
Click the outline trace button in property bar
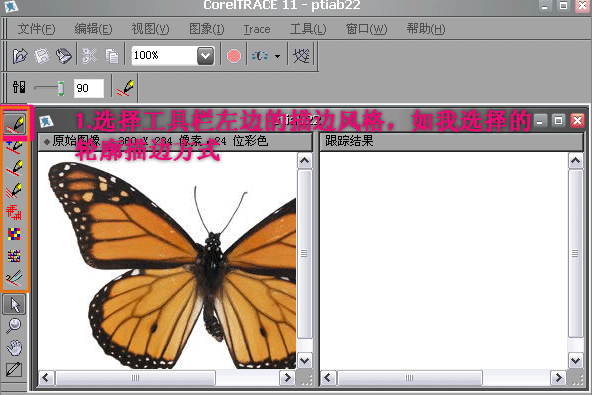click(125, 88)
